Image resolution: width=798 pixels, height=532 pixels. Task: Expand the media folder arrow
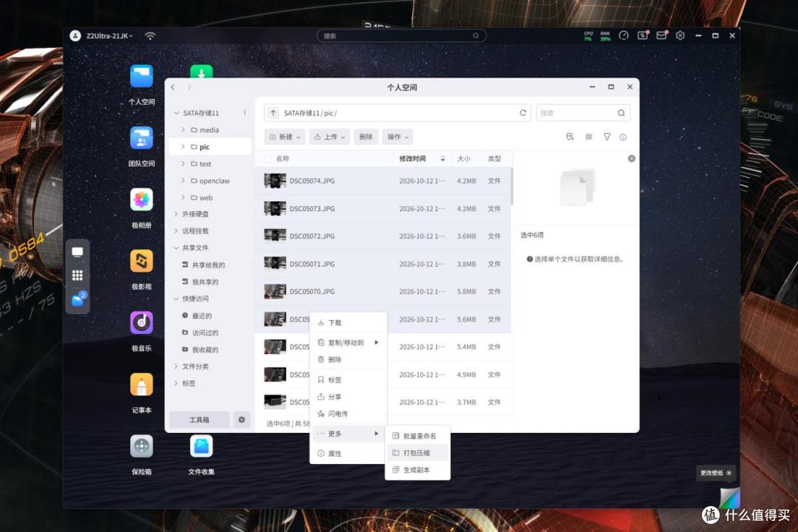click(x=183, y=130)
